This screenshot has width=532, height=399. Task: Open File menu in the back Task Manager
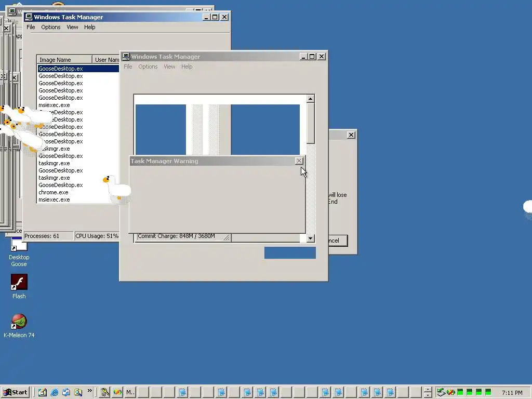[31, 27]
